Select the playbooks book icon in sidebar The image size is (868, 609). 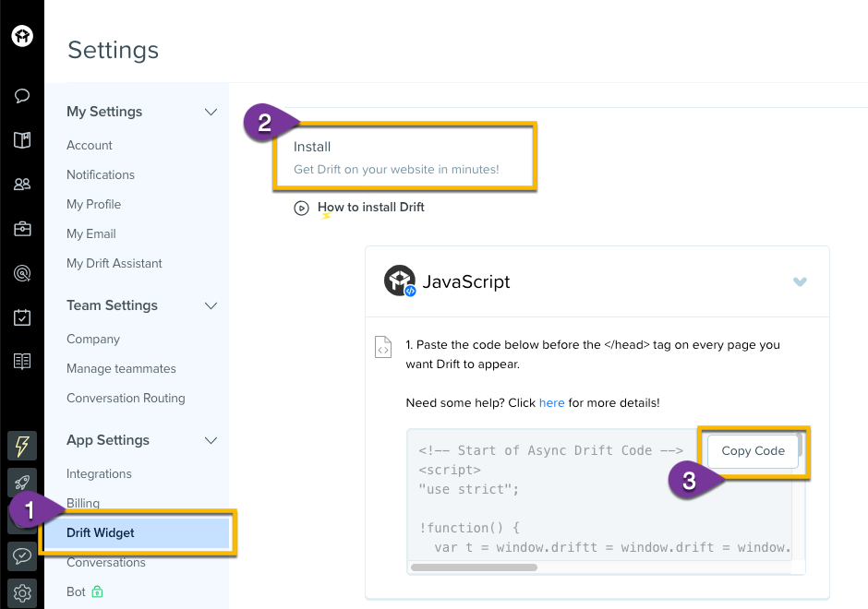pos(22,139)
